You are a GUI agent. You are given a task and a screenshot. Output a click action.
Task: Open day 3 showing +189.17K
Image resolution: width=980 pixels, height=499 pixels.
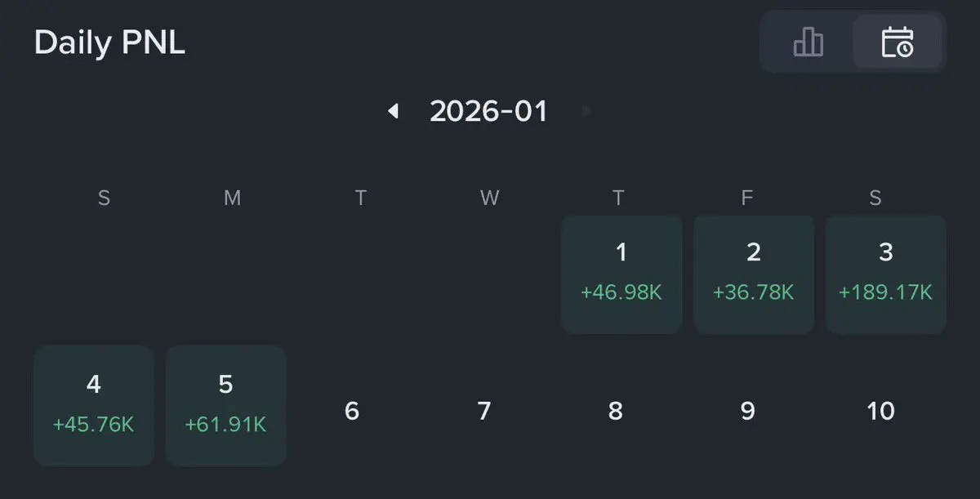pyautogui.click(x=886, y=274)
